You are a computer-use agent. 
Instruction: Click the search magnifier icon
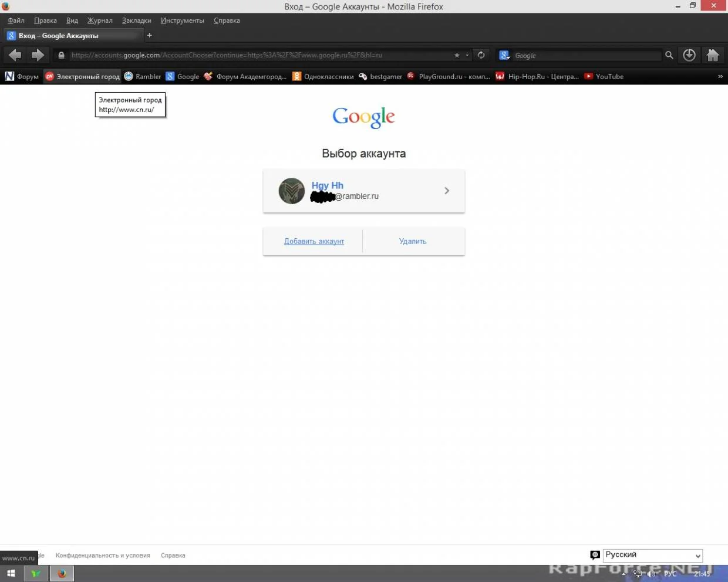669,55
